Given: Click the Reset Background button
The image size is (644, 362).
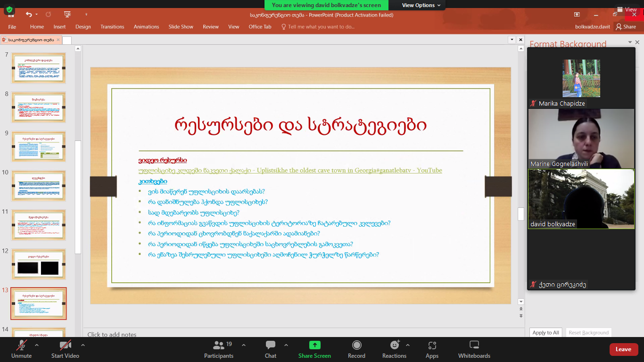Looking at the screenshot, I should pyautogui.click(x=588, y=332).
